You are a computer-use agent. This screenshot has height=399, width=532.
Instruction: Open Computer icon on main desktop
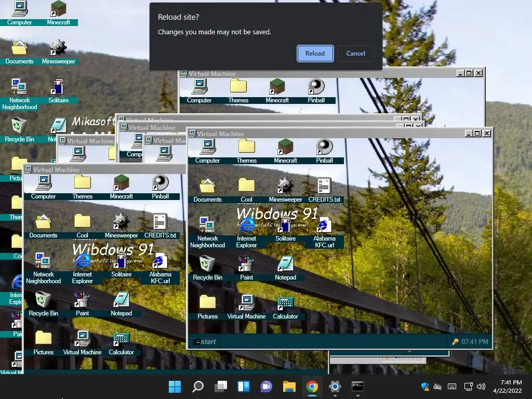(x=19, y=13)
